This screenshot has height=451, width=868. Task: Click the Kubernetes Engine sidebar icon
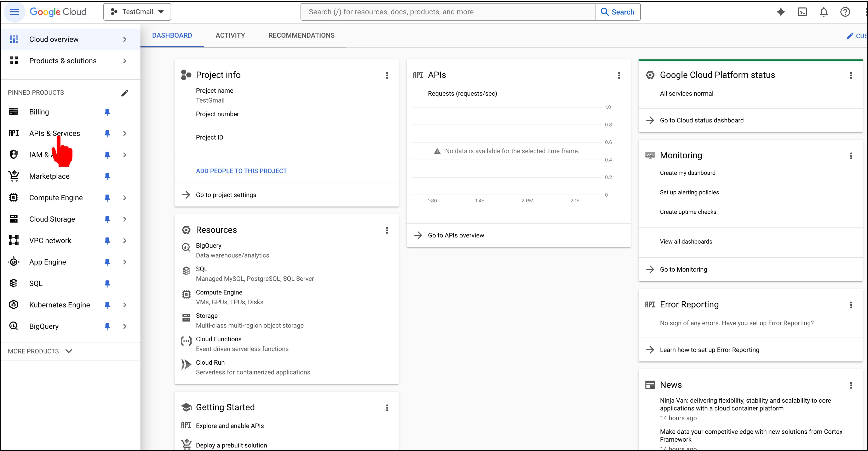coord(13,305)
